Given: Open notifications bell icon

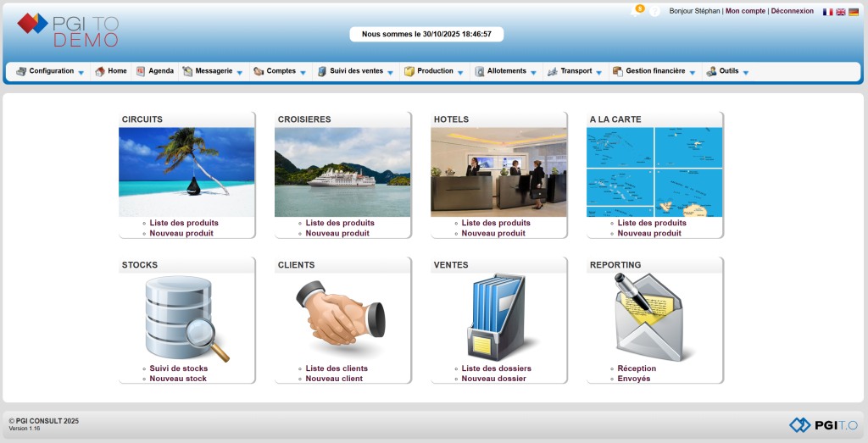Looking at the screenshot, I should pyautogui.click(x=636, y=11).
